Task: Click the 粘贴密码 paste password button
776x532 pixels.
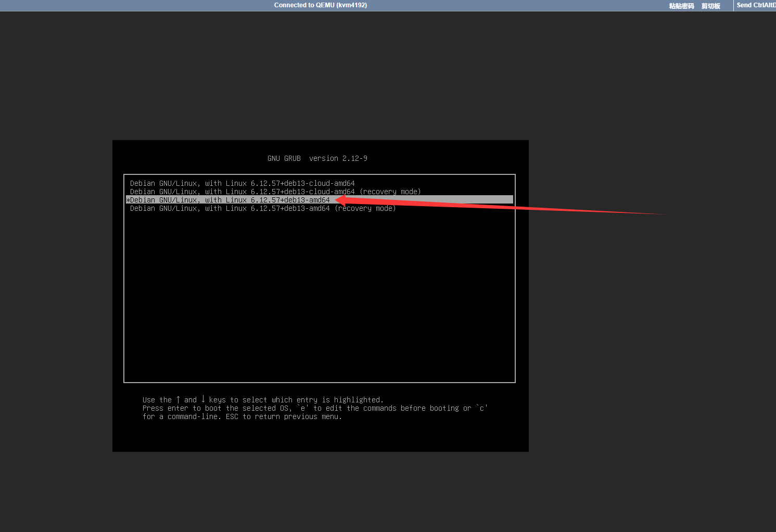Action: 681,6
